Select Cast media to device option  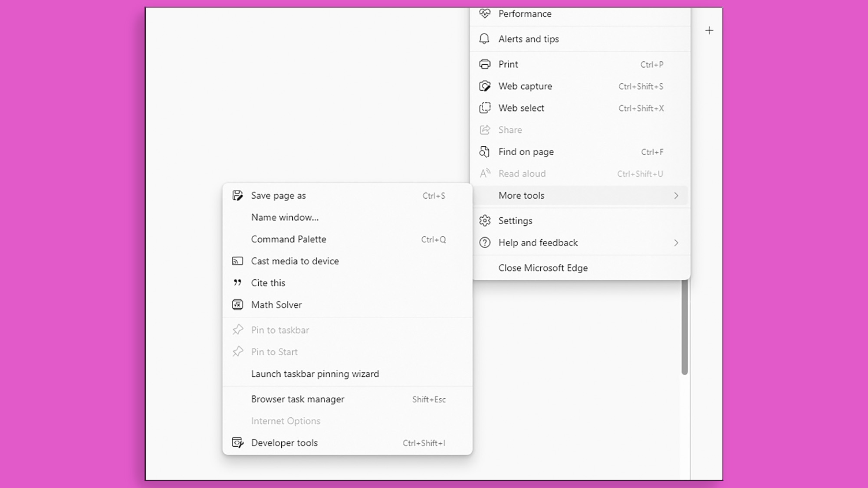point(295,261)
